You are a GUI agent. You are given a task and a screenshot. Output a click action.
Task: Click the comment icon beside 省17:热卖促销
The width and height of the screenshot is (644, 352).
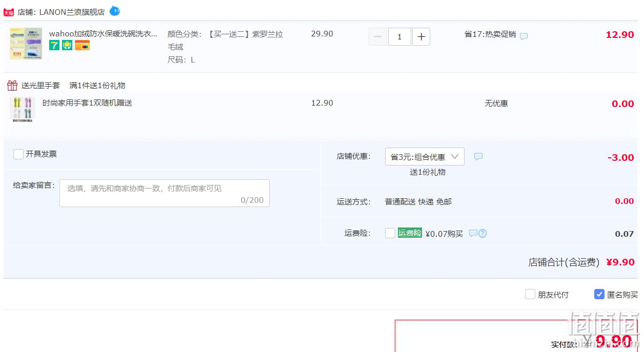[524, 36]
